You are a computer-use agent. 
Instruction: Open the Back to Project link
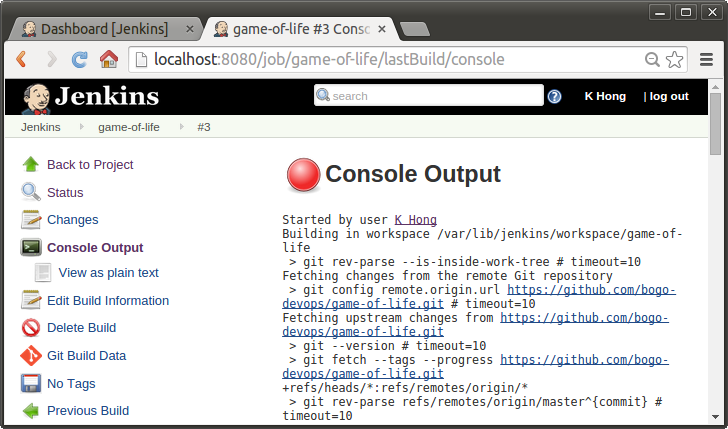click(90, 164)
